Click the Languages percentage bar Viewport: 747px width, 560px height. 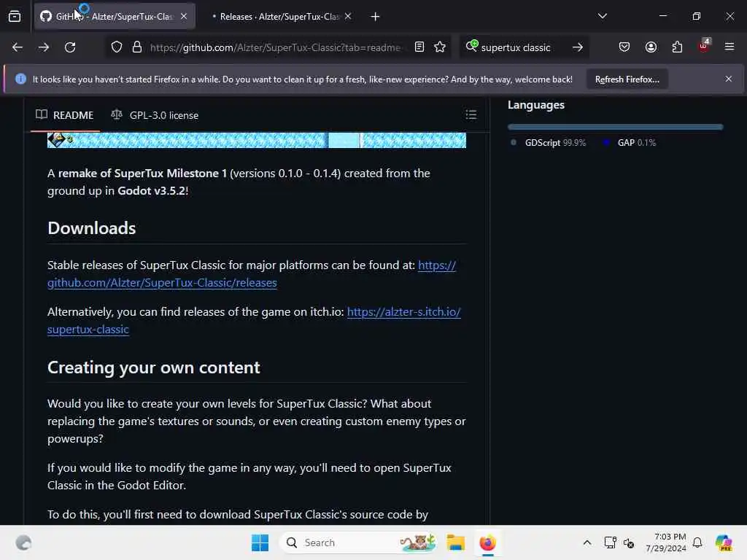point(615,127)
